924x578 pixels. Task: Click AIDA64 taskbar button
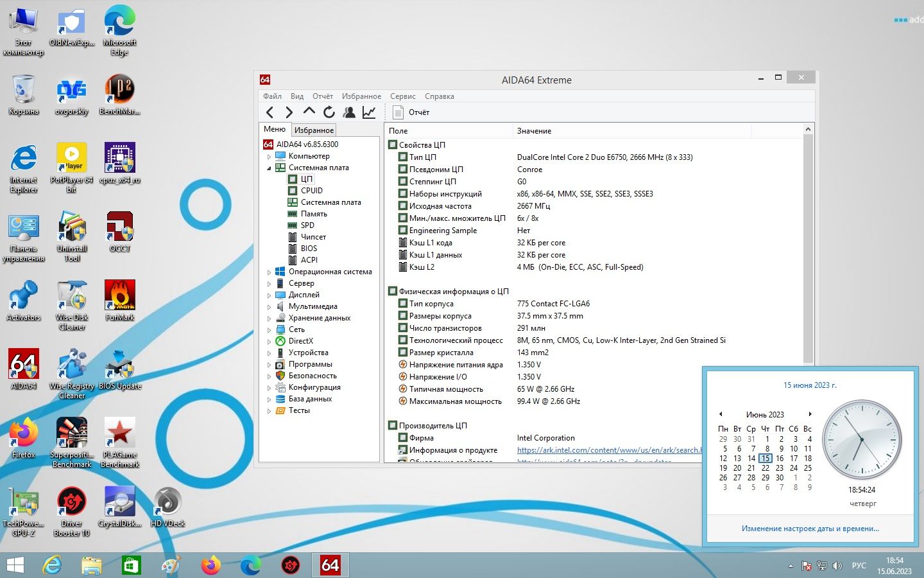click(x=330, y=565)
